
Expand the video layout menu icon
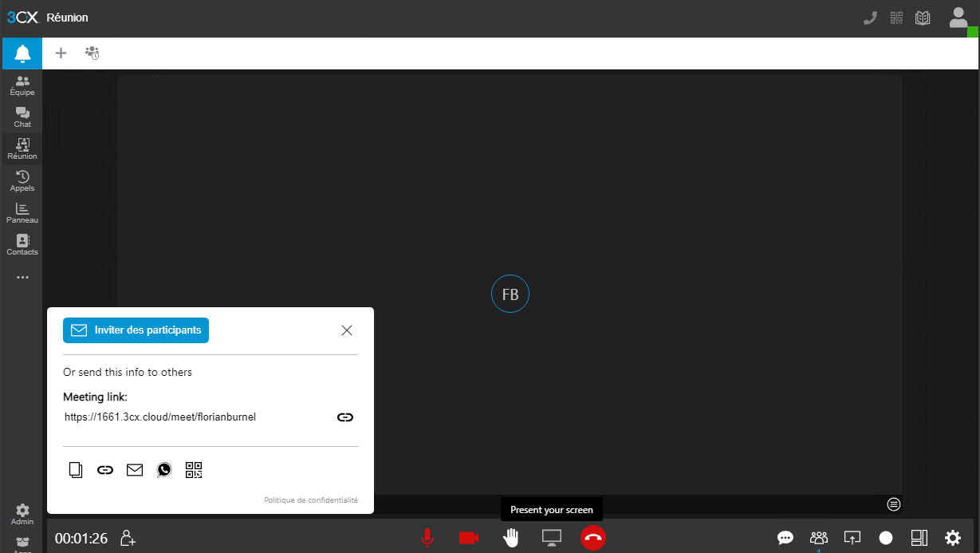click(894, 504)
